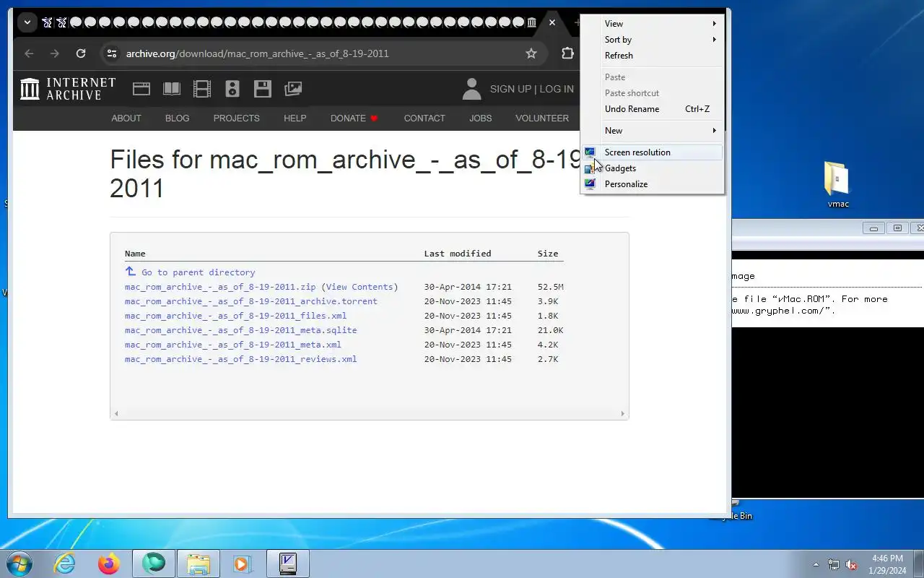Open the browser Extensions puzzle icon
The height and width of the screenshot is (578, 924).
(567, 53)
